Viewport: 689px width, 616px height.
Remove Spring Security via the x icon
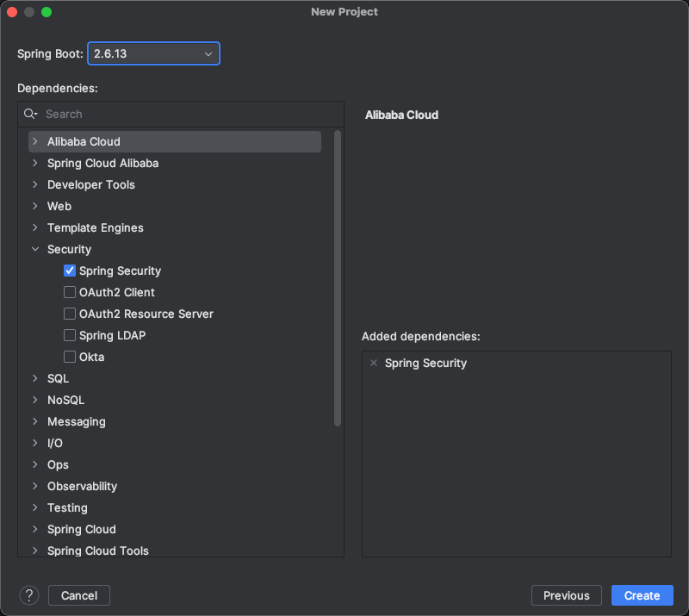[x=374, y=364]
